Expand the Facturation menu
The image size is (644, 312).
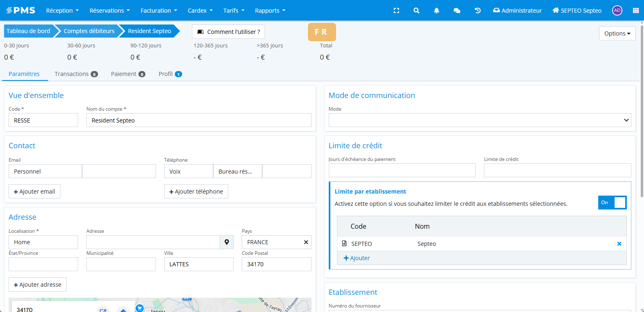click(x=158, y=11)
